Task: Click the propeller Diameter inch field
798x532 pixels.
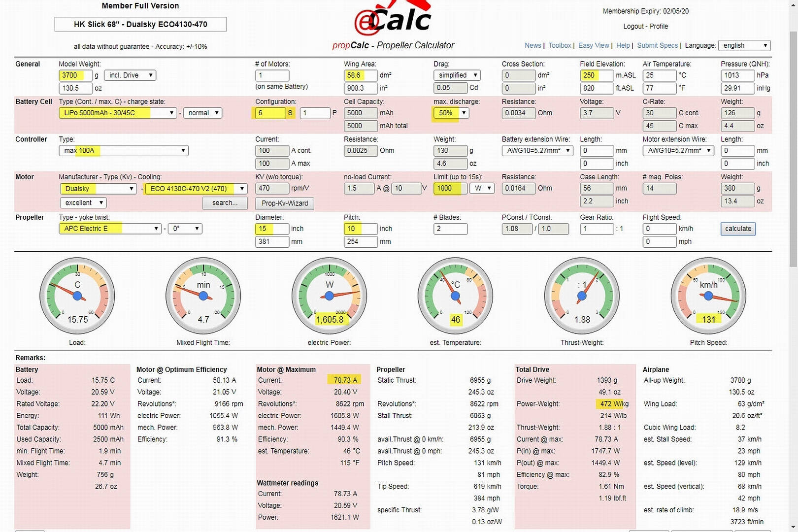Action: click(272, 229)
